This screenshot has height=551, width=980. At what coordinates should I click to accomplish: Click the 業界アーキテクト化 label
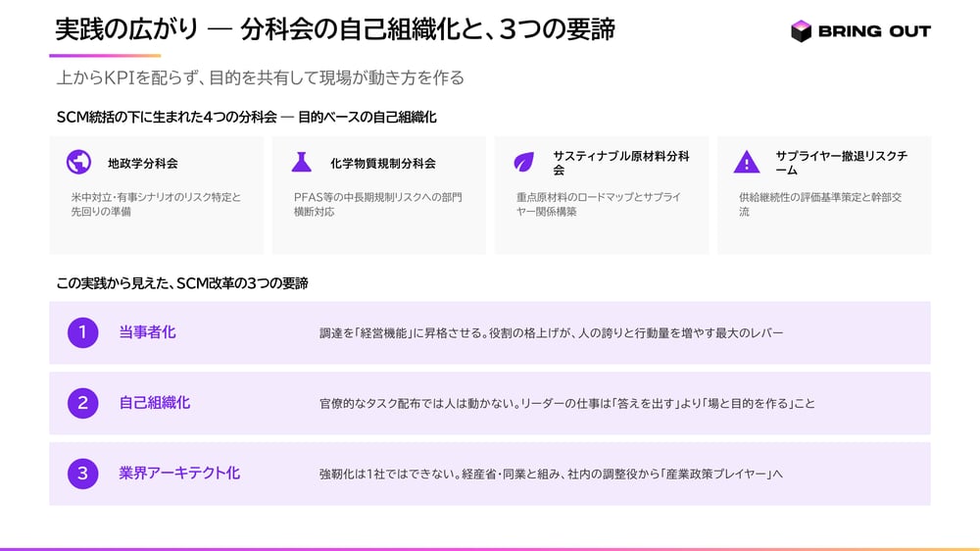pyautogui.click(x=179, y=473)
